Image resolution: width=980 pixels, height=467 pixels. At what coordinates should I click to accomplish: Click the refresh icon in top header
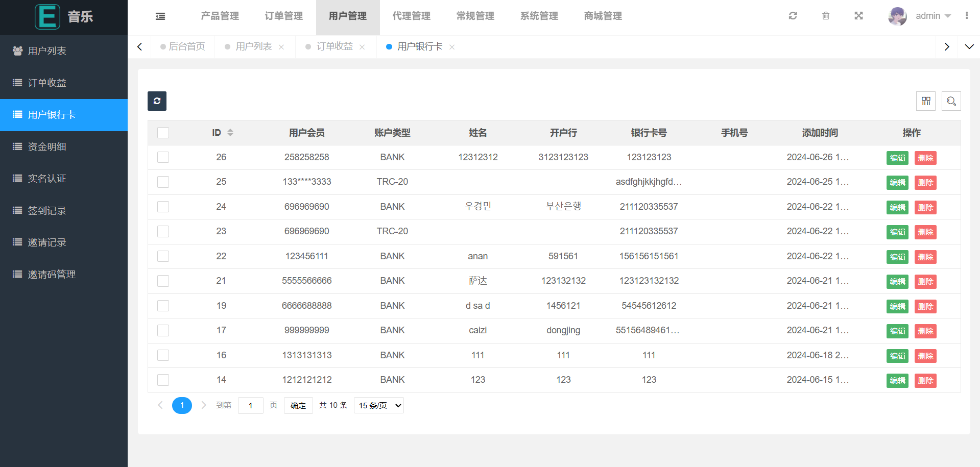point(793,16)
